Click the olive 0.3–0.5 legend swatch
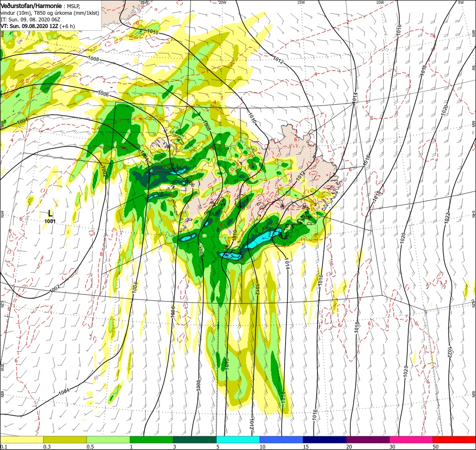This screenshot has height=450, width=476. [65, 440]
